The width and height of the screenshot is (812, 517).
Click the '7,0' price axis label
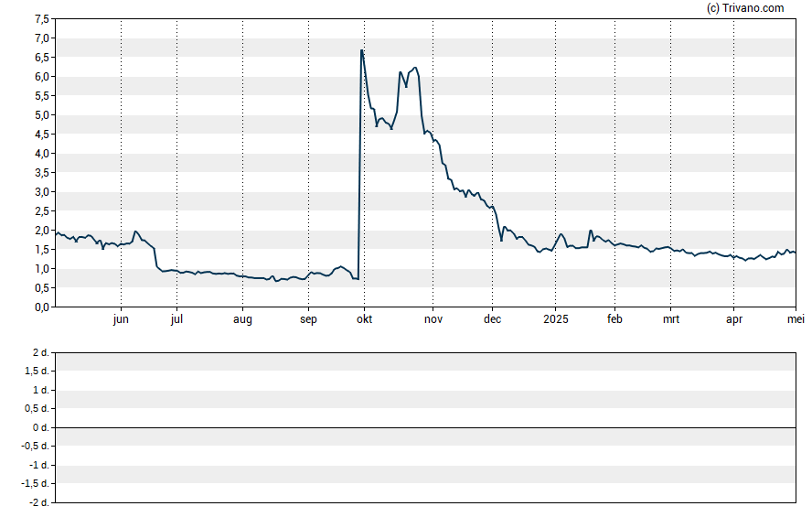tap(42, 38)
